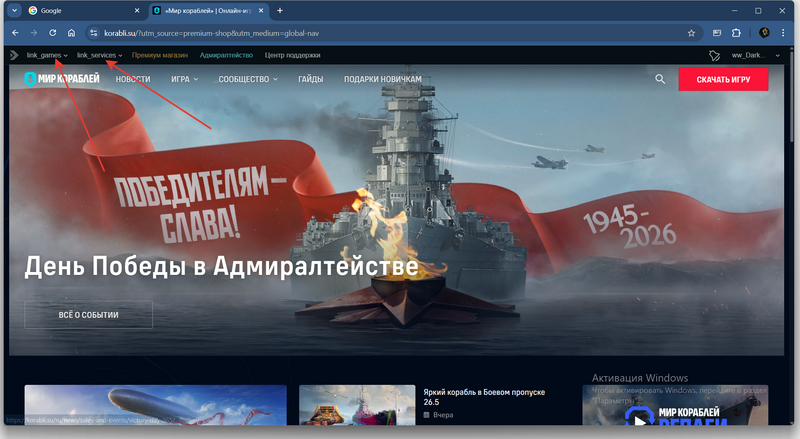800x439 pixels.
Task: Expand the СООБЩЕСТВО menu
Action: [x=248, y=79]
